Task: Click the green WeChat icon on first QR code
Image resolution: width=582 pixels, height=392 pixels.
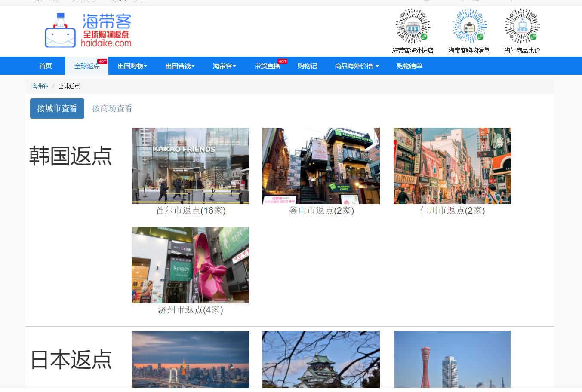Action: click(423, 37)
